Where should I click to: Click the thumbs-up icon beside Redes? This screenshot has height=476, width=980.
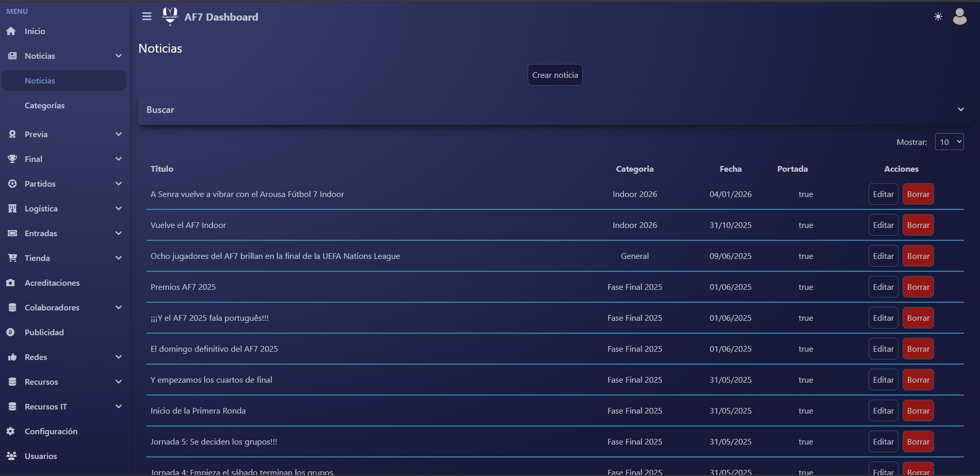point(12,357)
